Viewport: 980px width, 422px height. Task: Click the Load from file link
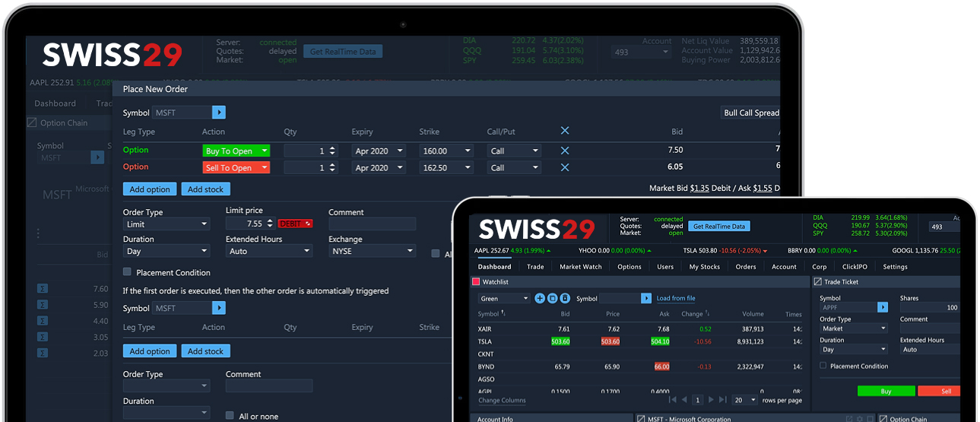(676, 299)
